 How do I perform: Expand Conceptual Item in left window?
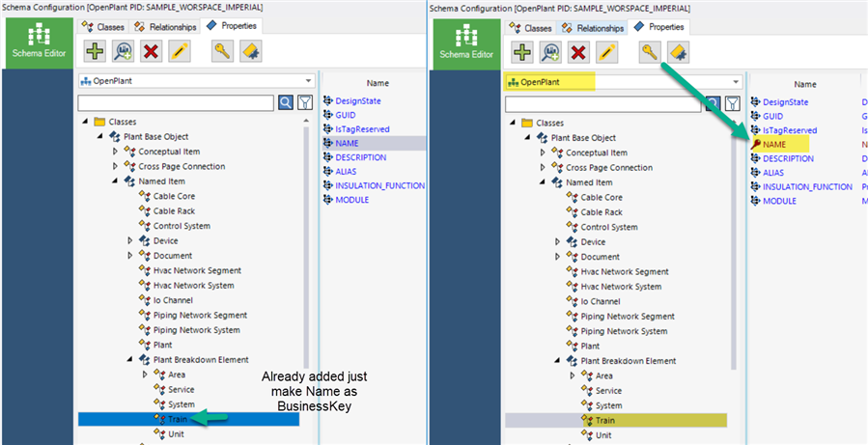click(x=115, y=152)
